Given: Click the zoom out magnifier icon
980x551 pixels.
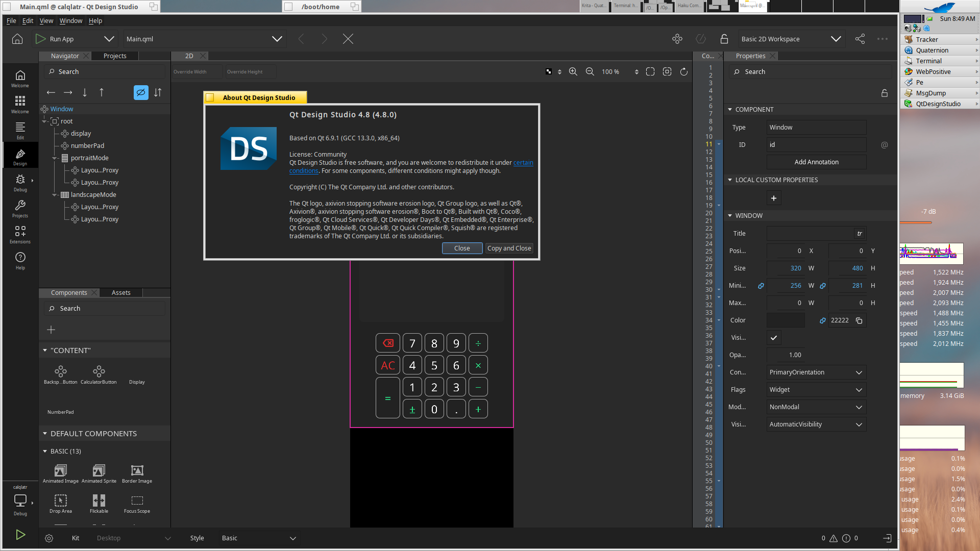Looking at the screenshot, I should [590, 72].
